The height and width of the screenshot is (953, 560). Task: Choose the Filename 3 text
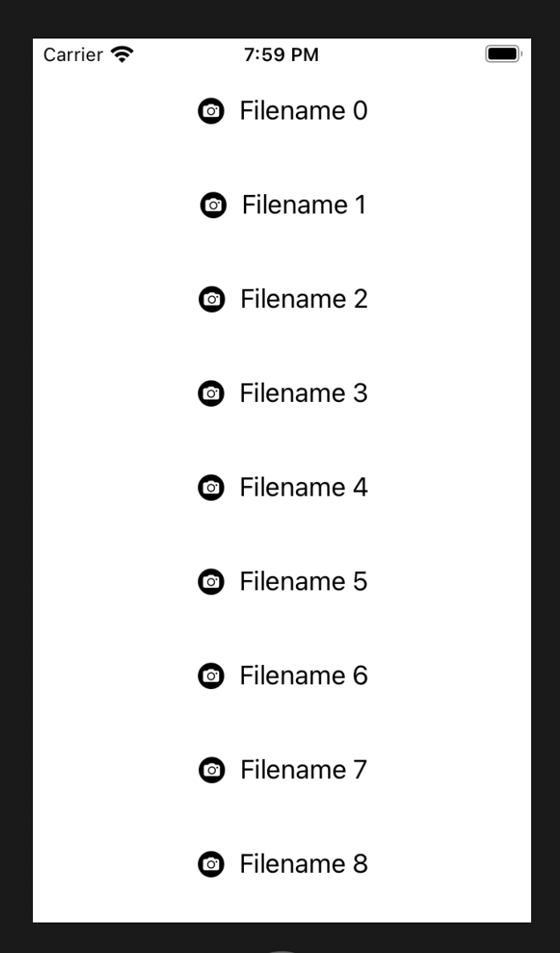(303, 393)
